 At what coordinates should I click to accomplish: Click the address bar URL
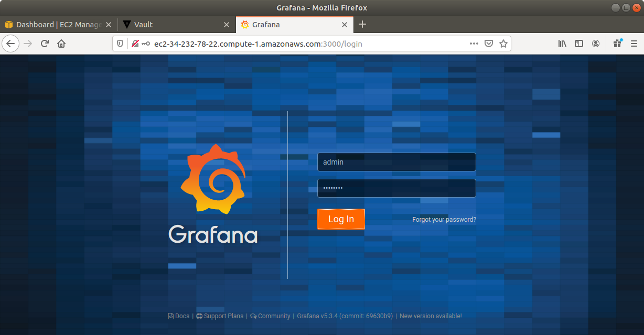[258, 44]
